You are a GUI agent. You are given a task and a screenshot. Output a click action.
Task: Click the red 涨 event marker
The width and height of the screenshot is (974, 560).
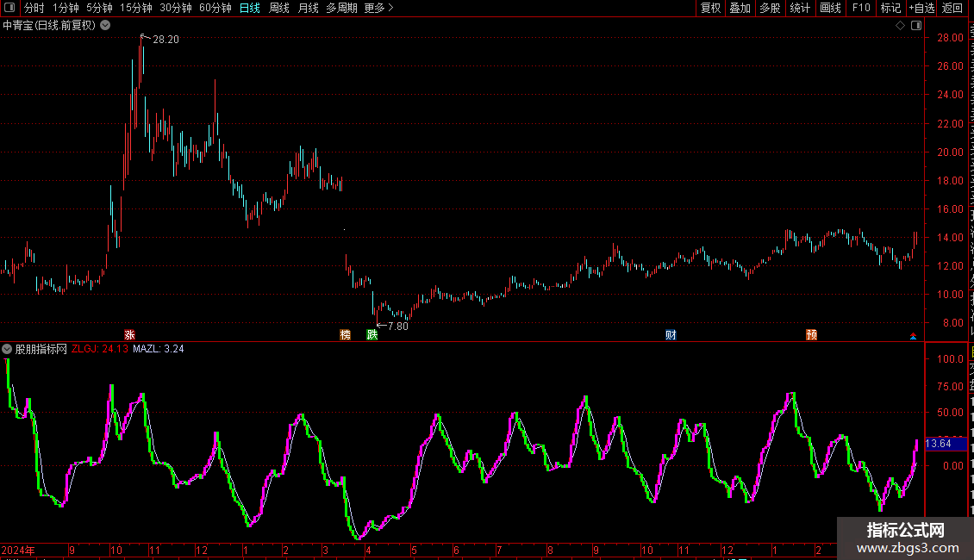(x=129, y=334)
